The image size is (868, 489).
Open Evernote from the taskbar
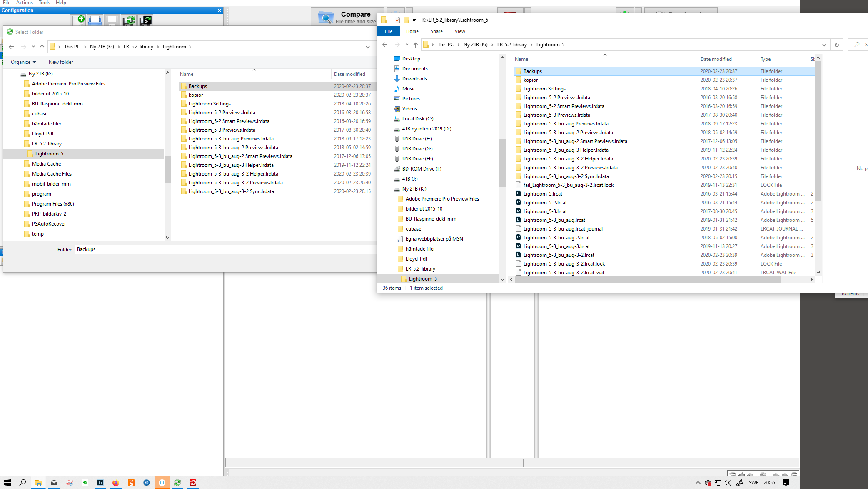click(x=85, y=483)
